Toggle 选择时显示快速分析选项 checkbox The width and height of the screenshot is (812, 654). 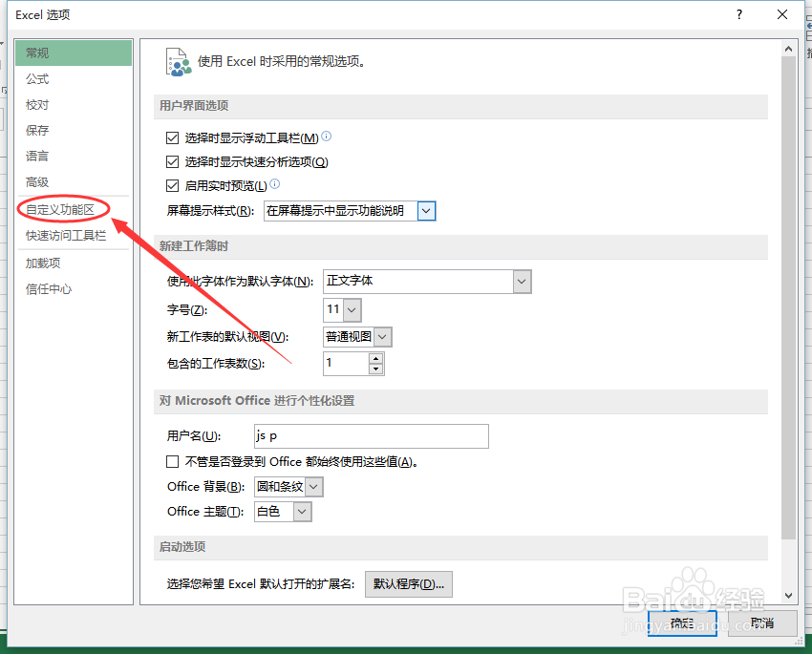tap(173, 162)
